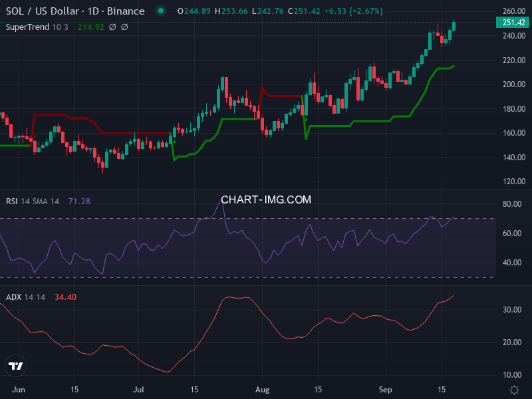Click the Jun label on time axis
This screenshot has width=532, height=399.
(20, 389)
